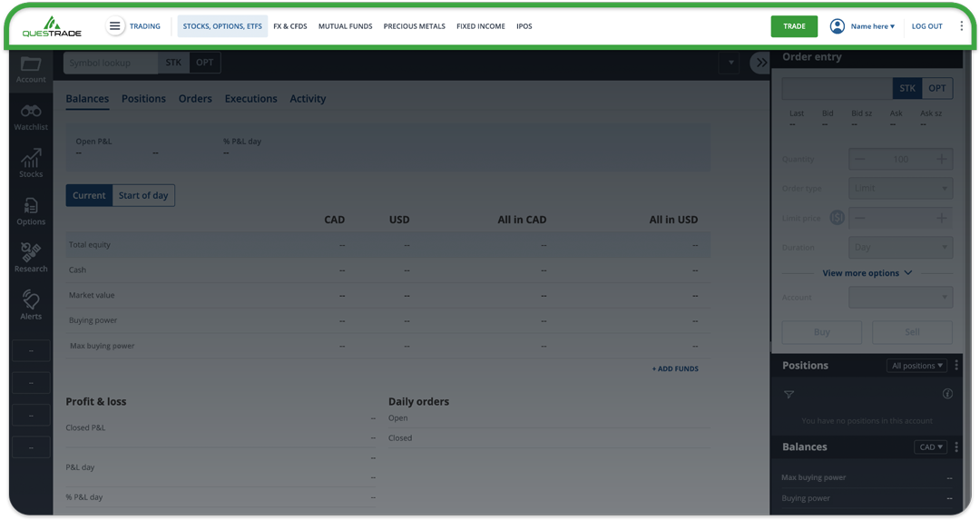Open the CAD currency dropdown in Balances
The height and width of the screenshot is (520, 980).
coord(931,447)
